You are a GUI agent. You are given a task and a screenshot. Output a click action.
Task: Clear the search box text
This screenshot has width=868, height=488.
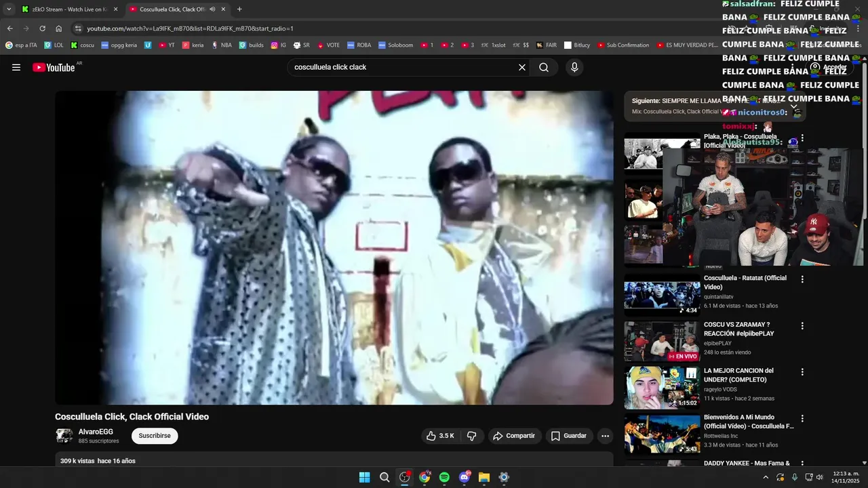[522, 67]
